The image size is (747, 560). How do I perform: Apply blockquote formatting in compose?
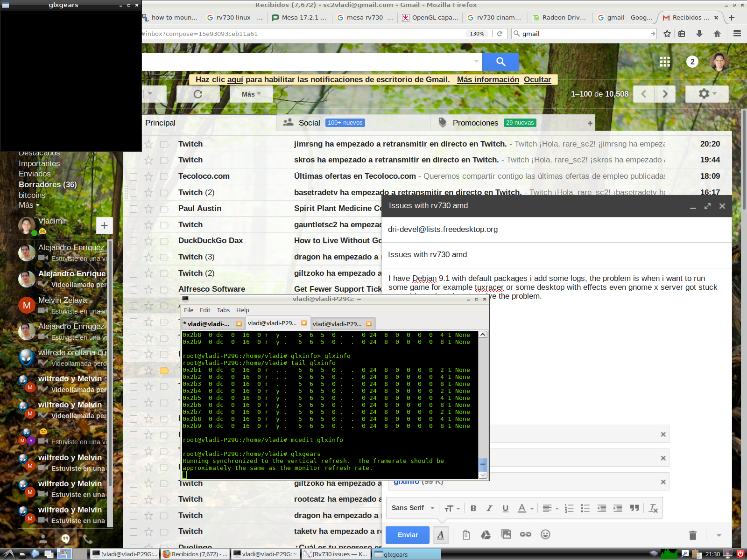(x=634, y=508)
